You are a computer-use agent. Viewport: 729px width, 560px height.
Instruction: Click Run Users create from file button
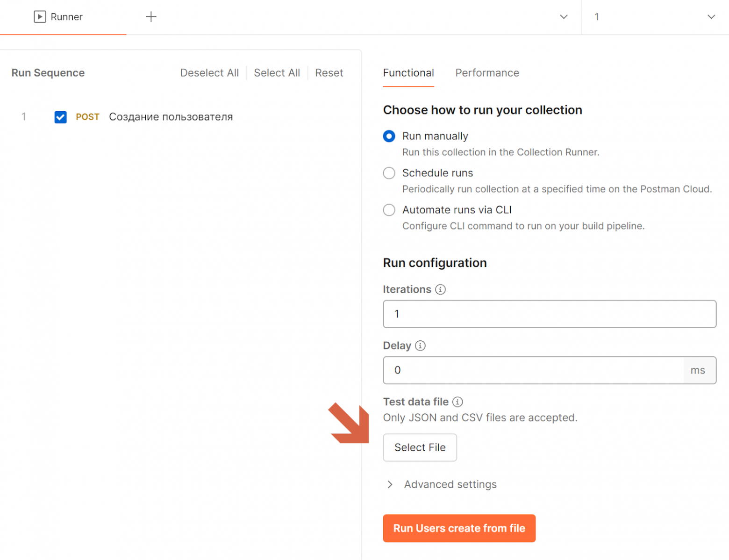[459, 528]
